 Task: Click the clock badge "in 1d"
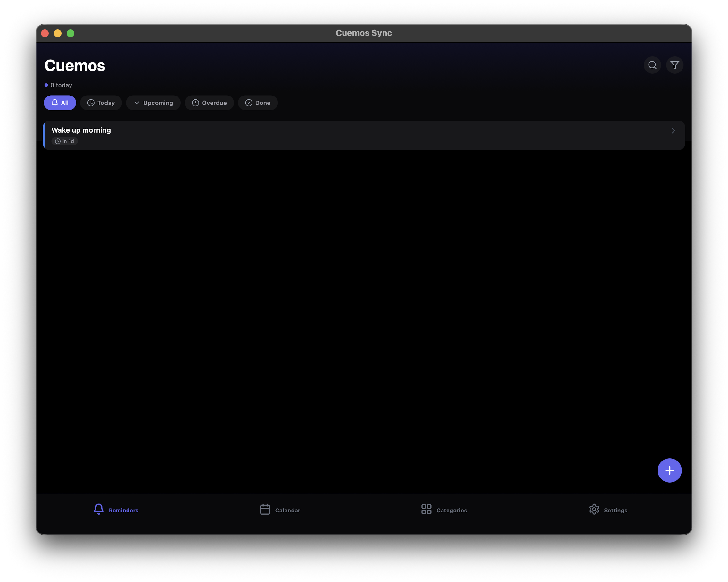tap(64, 141)
